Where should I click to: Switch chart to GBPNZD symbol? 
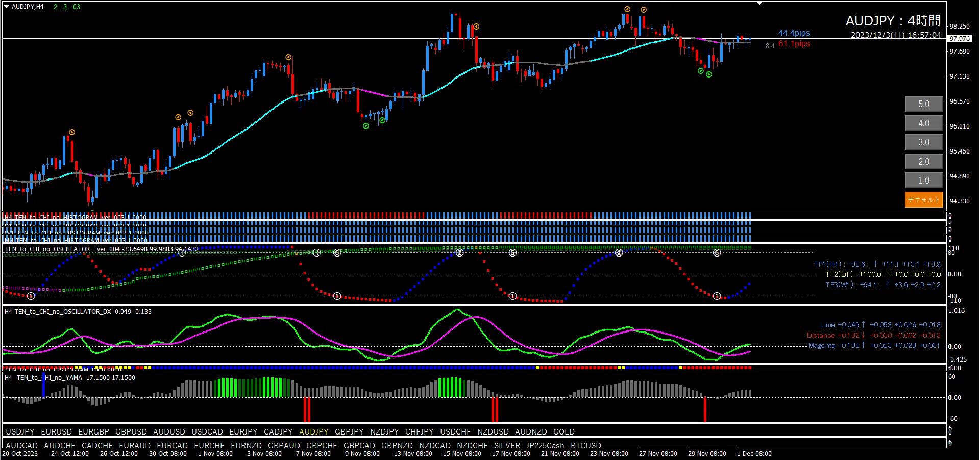397,446
